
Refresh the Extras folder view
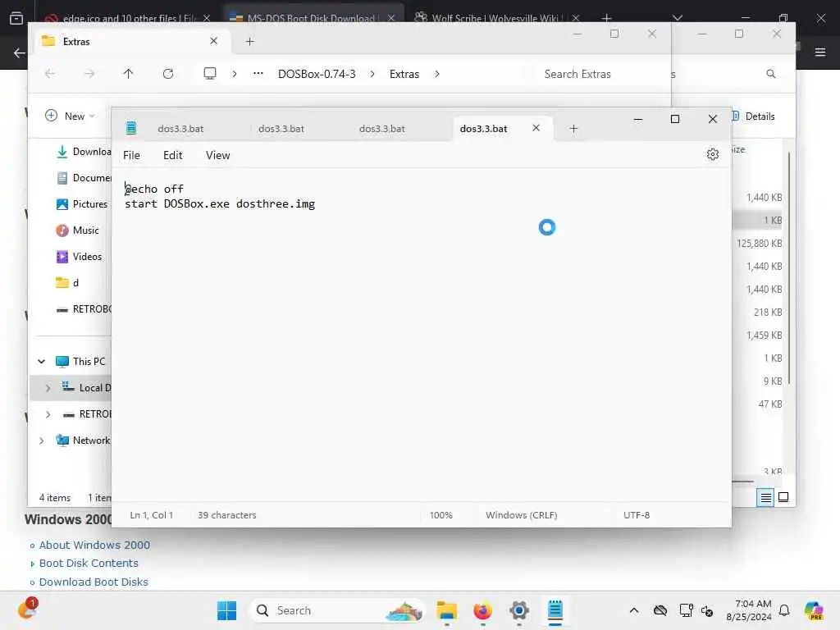(x=167, y=73)
